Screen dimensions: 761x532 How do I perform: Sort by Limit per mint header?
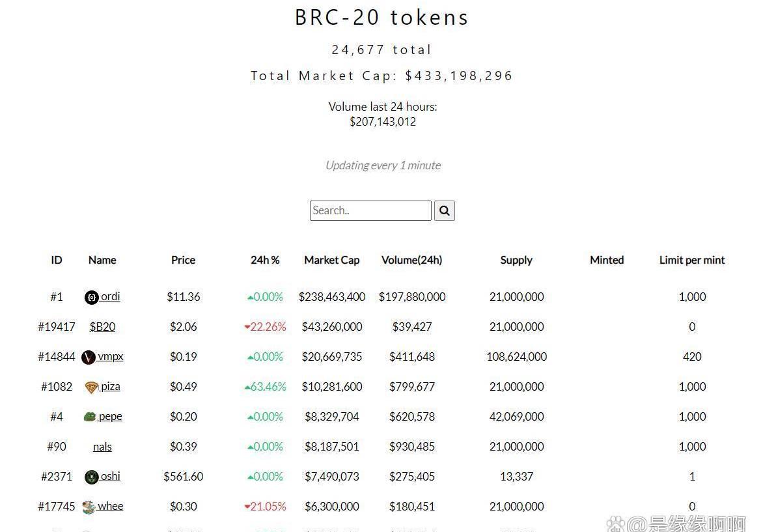coord(691,260)
